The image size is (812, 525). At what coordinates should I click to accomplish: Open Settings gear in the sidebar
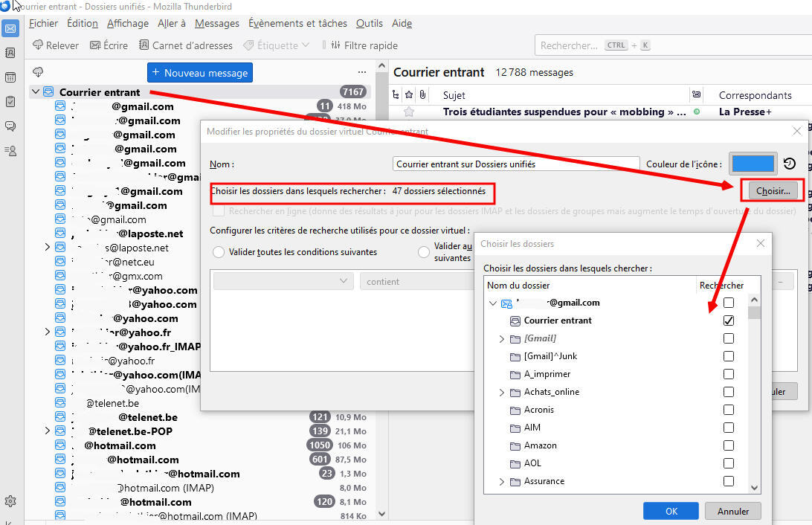pyautogui.click(x=10, y=501)
